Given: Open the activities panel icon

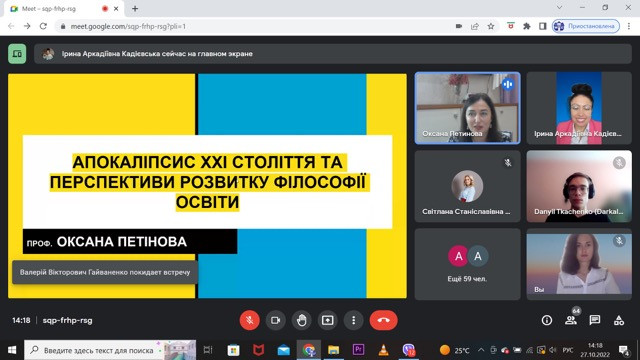Looking at the screenshot, I should pos(619,320).
